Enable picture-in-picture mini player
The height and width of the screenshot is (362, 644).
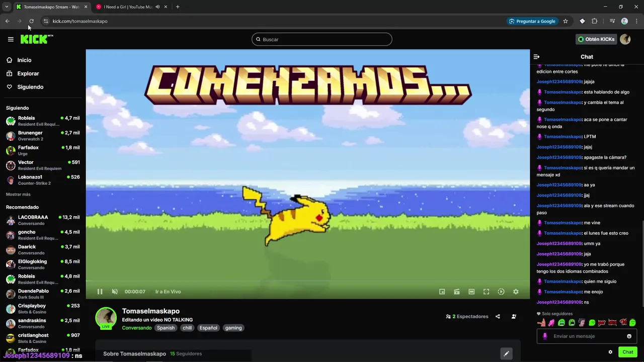[442, 292]
